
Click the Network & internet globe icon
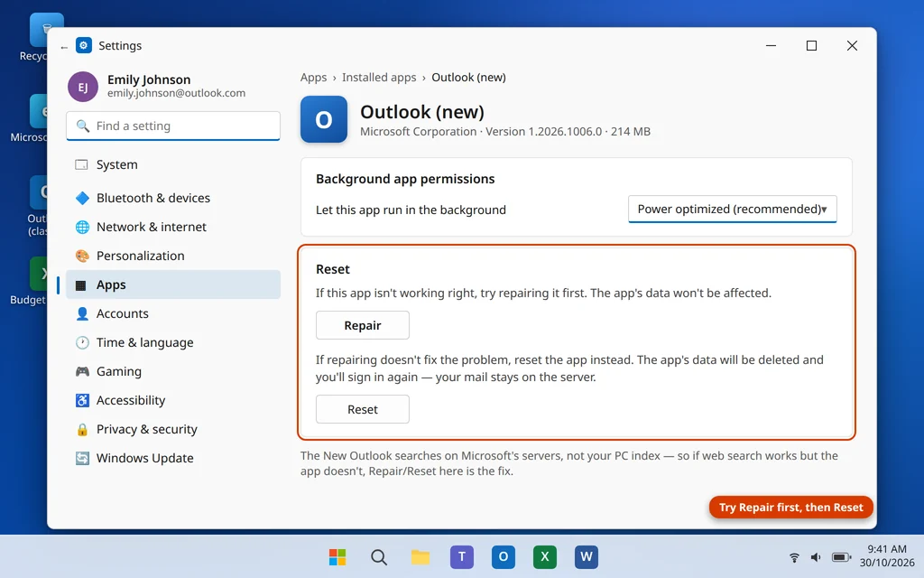82,227
